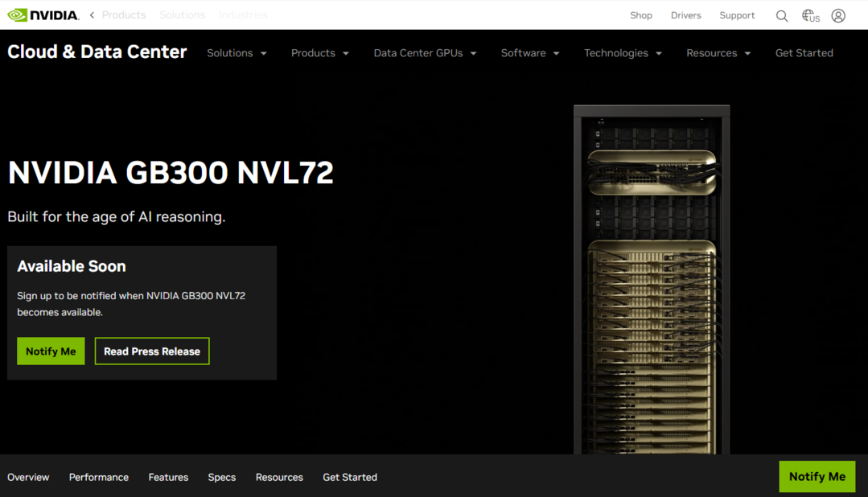
Task: Open the search magnifier icon
Action: click(782, 15)
